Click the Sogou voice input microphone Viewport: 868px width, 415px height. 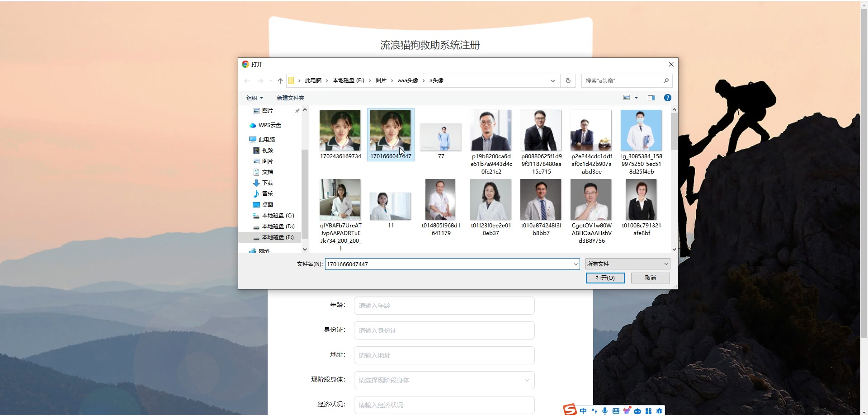[605, 411]
